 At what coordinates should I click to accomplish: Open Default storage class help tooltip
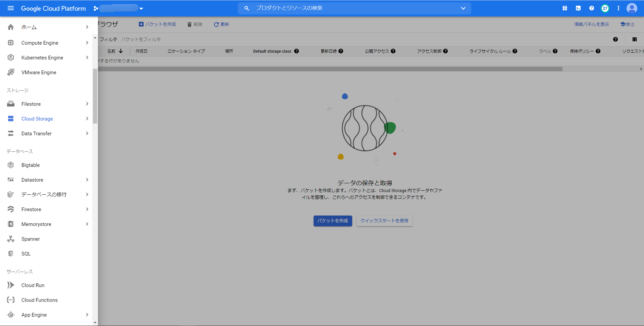point(297,51)
